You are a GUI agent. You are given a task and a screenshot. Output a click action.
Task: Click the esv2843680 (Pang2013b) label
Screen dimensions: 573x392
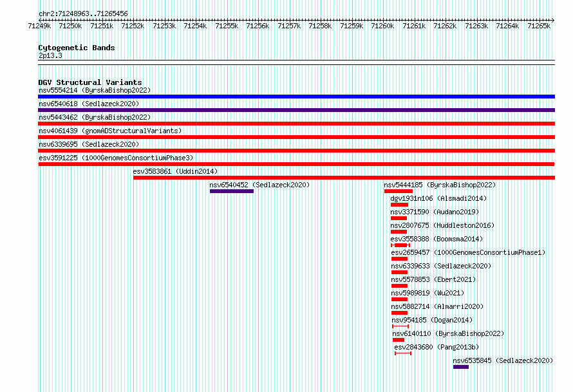point(437,347)
